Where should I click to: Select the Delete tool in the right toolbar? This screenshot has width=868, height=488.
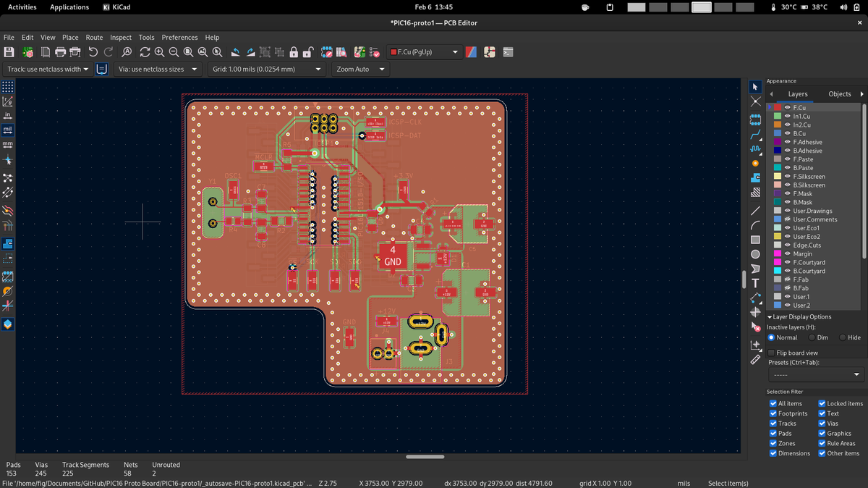click(755, 327)
